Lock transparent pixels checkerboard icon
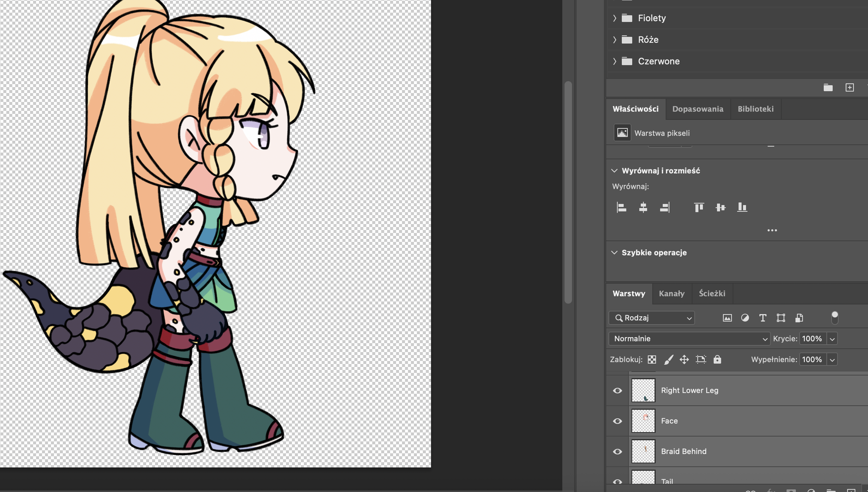The image size is (868, 492). point(652,360)
